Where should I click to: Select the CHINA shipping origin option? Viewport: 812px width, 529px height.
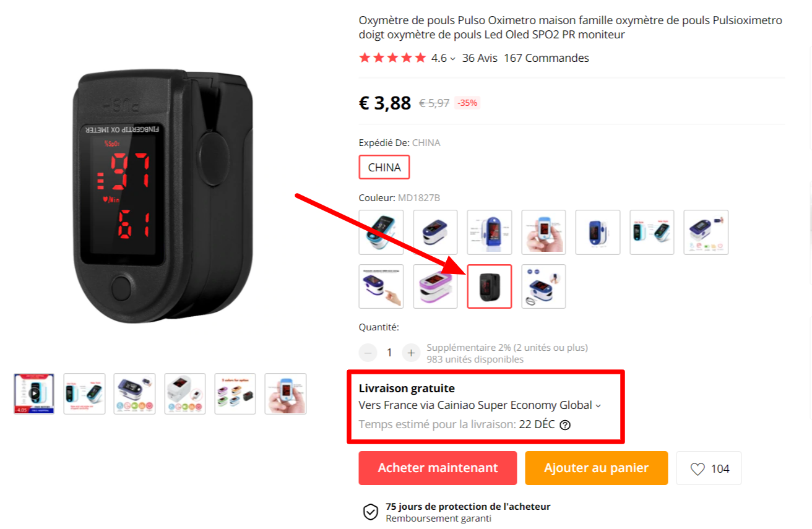tap(384, 167)
